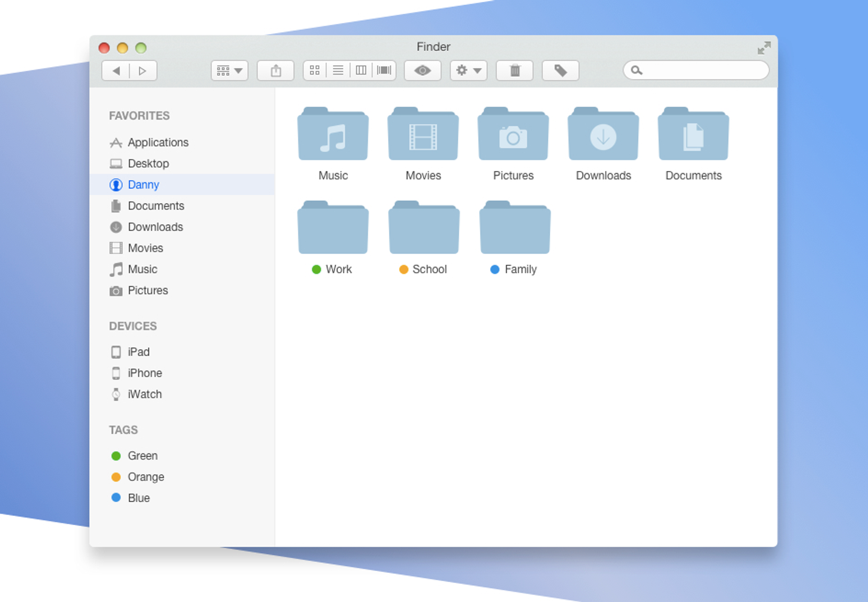Click the back navigation arrow
The height and width of the screenshot is (602, 868).
116,71
